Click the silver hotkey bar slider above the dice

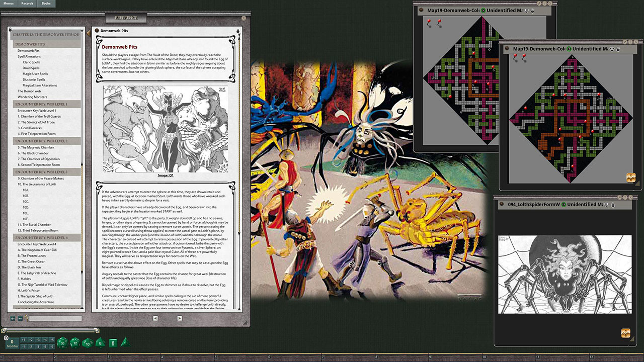pyautogui.click(x=50, y=330)
